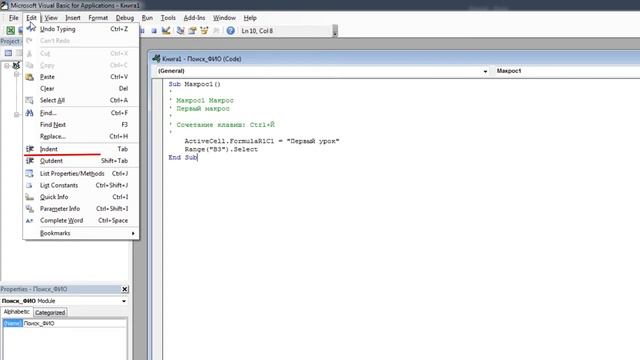Open the Project Explorer toolbar icon

(180, 31)
